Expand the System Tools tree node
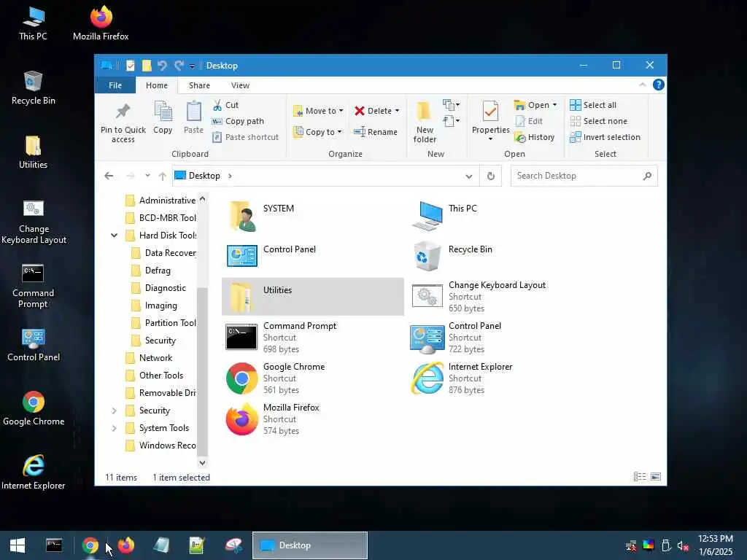747x560 pixels. (x=115, y=428)
